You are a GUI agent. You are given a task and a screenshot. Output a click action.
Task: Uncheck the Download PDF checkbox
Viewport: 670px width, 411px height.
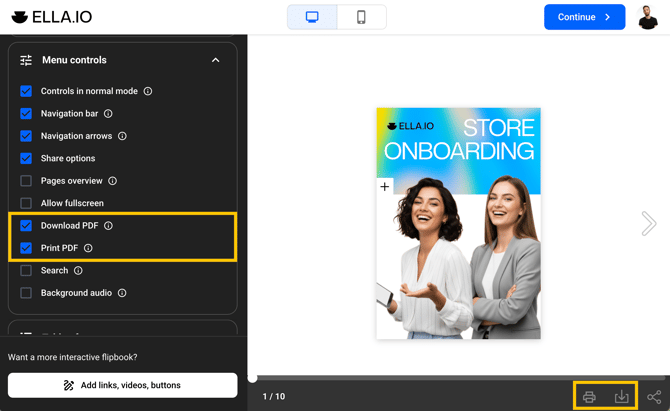point(26,226)
